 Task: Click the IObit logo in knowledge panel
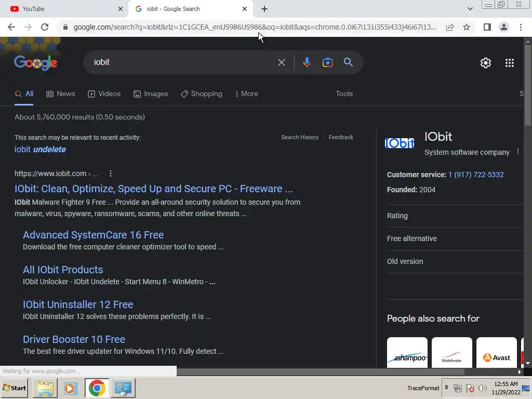click(400, 143)
